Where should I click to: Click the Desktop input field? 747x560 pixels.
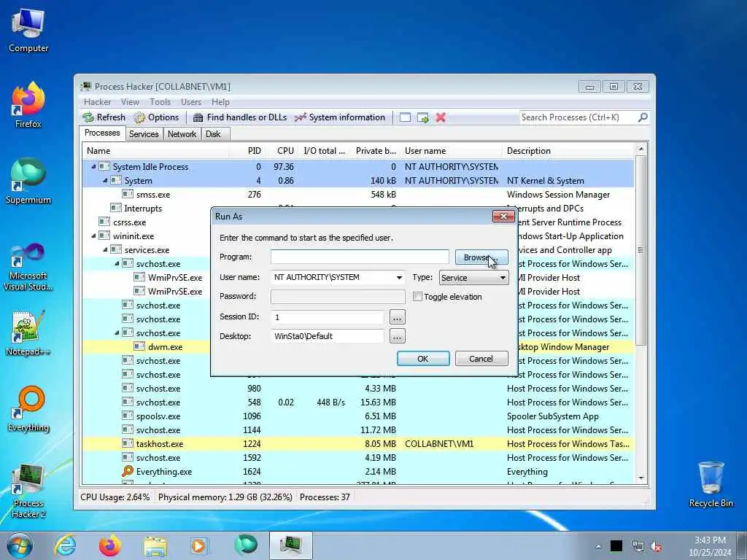[328, 337]
